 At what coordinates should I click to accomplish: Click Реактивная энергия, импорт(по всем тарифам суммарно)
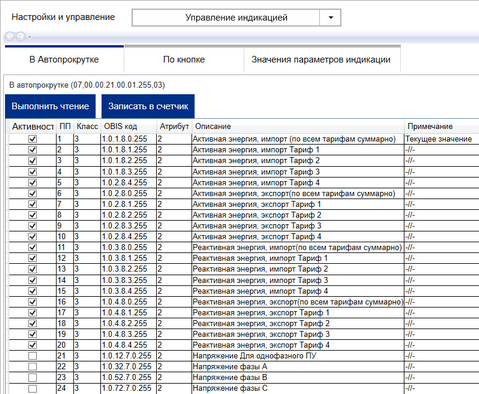297,247
